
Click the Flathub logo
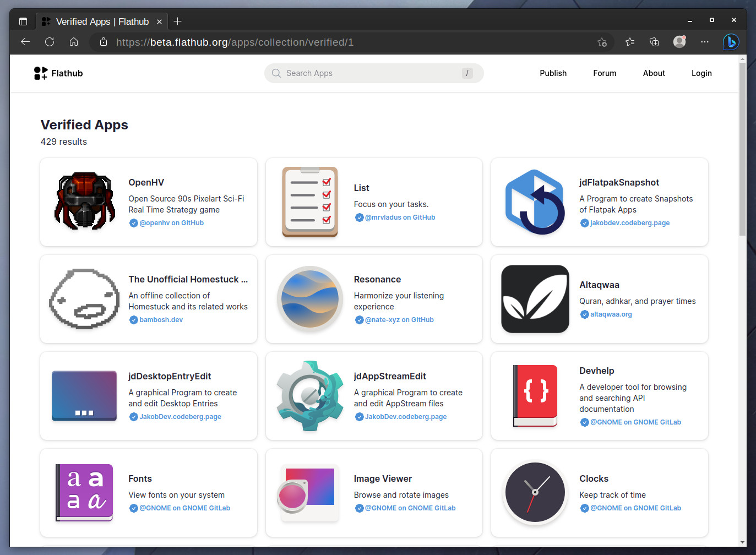(x=58, y=73)
